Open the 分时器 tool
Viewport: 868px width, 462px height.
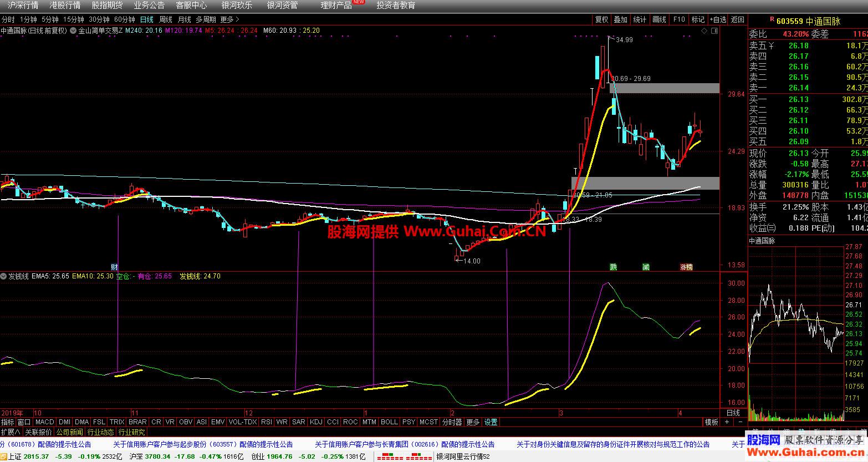(x=452, y=422)
